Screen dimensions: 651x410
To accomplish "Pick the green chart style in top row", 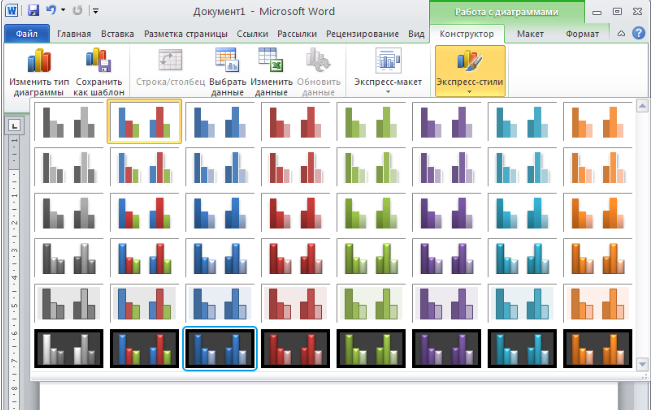I will (x=371, y=121).
